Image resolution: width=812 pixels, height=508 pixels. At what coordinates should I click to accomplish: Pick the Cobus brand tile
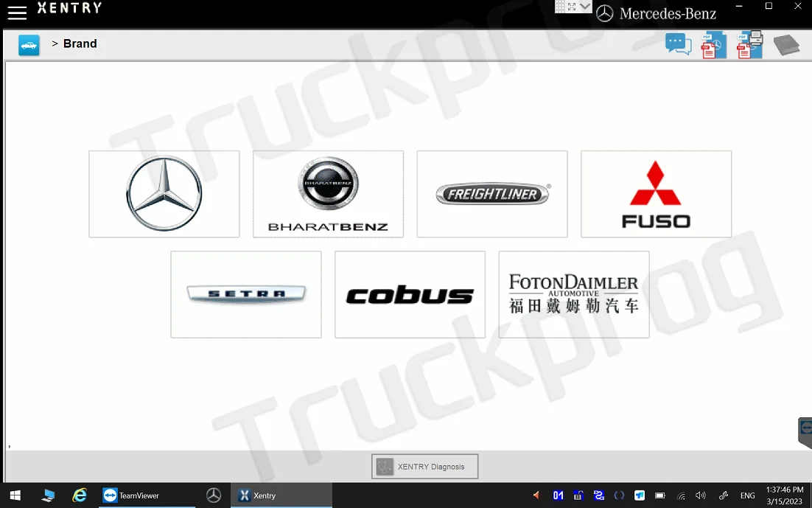(410, 294)
